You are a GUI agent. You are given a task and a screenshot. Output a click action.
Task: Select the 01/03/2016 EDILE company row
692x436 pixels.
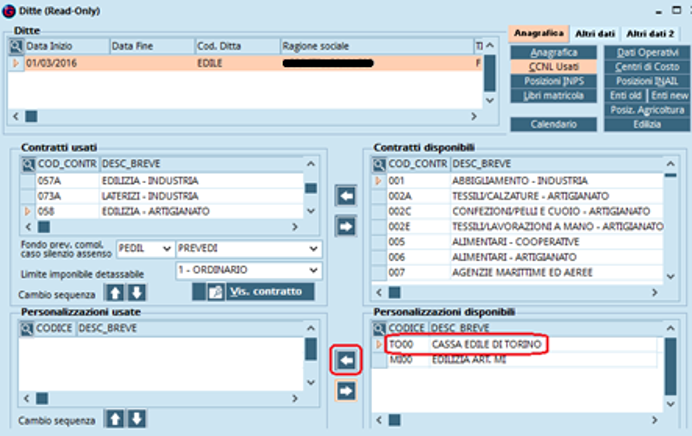click(x=245, y=64)
